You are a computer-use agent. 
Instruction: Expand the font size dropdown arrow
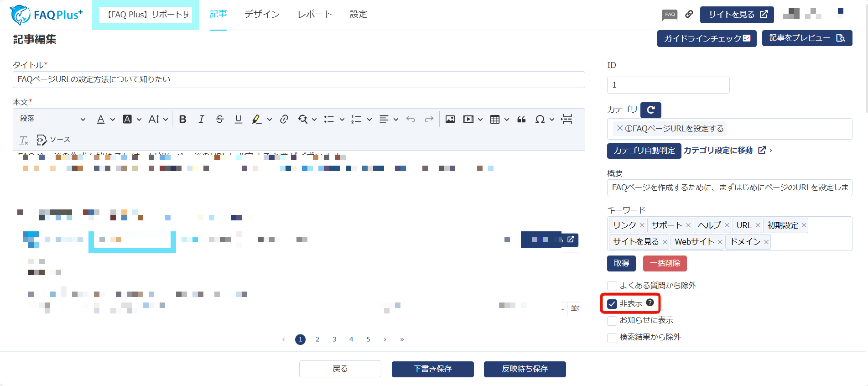pyautogui.click(x=166, y=120)
